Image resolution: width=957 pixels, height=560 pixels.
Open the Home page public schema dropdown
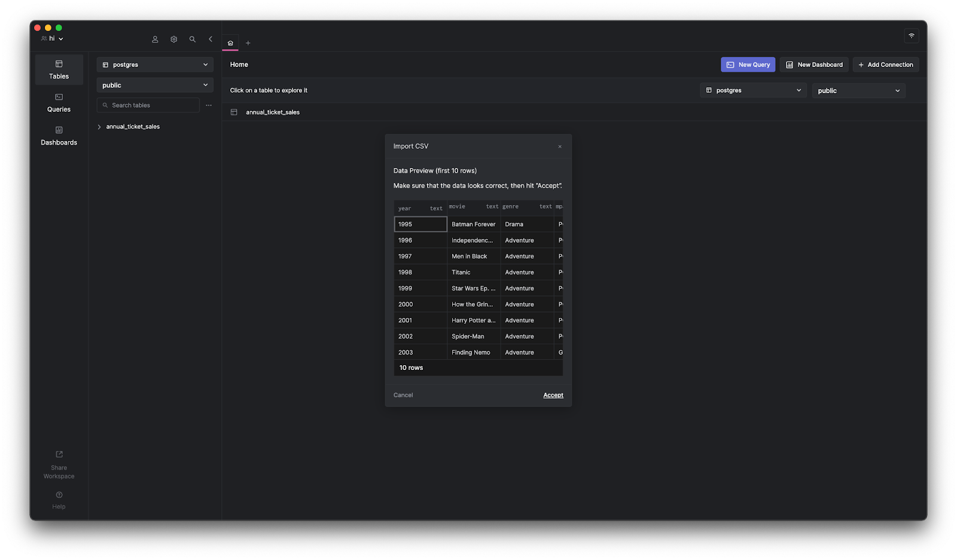[x=859, y=91]
